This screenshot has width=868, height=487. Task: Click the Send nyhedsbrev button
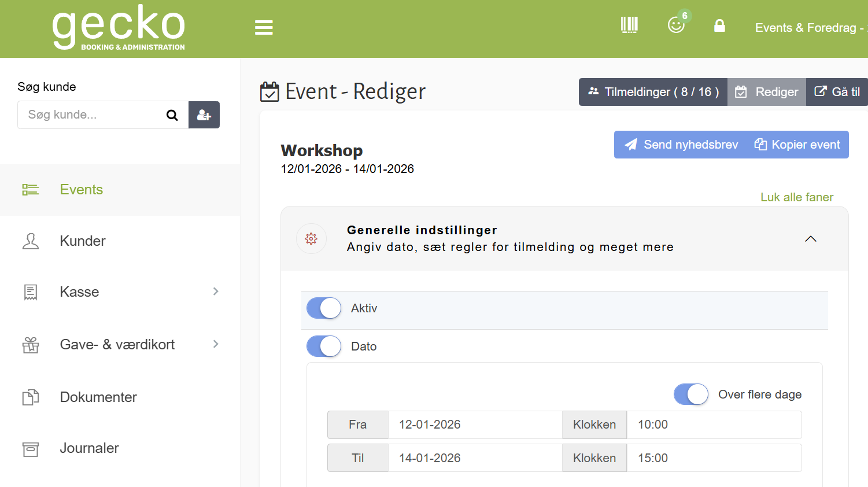pyautogui.click(x=680, y=145)
